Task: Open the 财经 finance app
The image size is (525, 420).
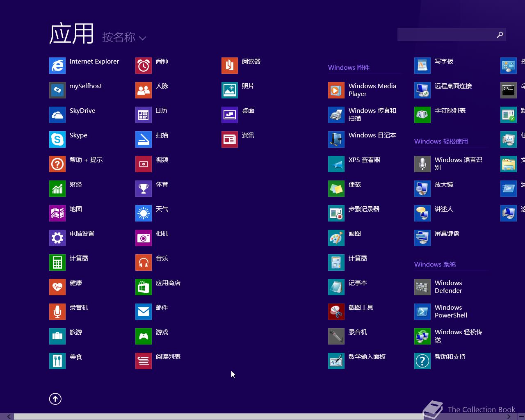Action: [57, 189]
